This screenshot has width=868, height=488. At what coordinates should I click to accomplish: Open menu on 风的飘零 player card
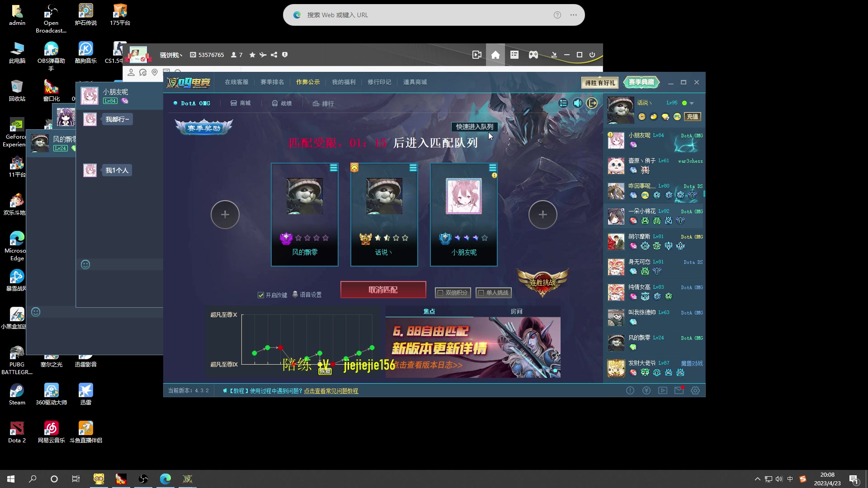point(333,168)
